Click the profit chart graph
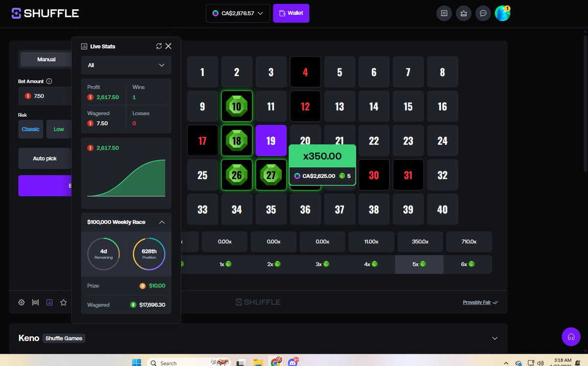Viewport: 588px width, 366px height. (x=126, y=178)
